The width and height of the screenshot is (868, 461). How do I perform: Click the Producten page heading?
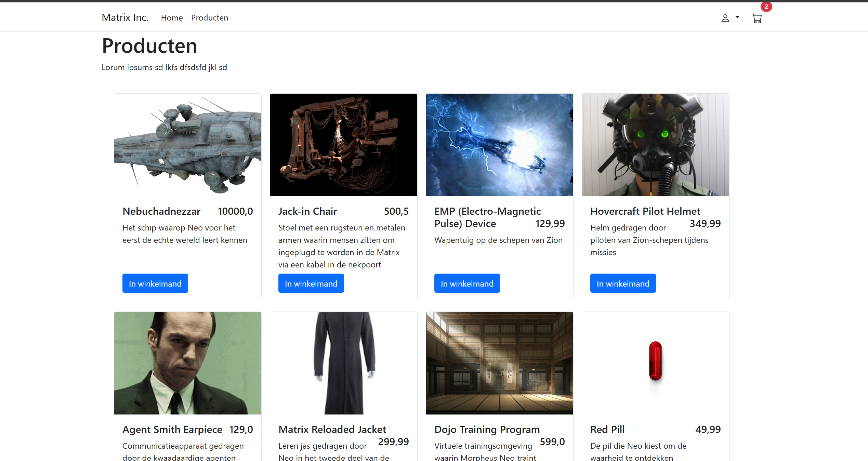point(149,46)
